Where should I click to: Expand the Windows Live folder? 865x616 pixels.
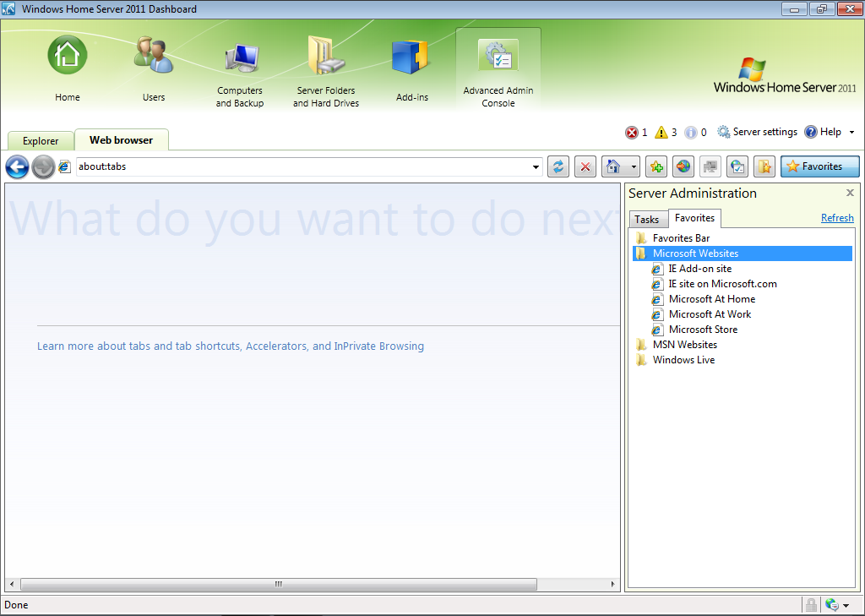click(x=675, y=360)
